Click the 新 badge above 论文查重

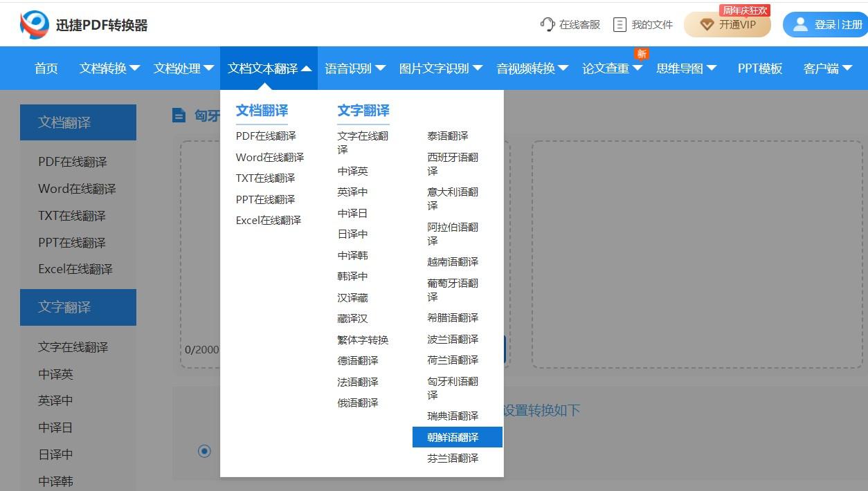tap(642, 54)
